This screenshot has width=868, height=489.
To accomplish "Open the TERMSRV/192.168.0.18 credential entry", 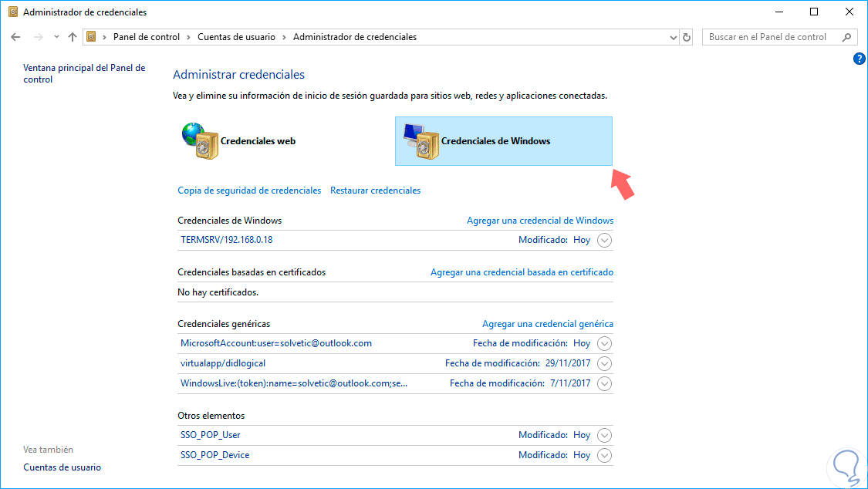I will [226, 240].
